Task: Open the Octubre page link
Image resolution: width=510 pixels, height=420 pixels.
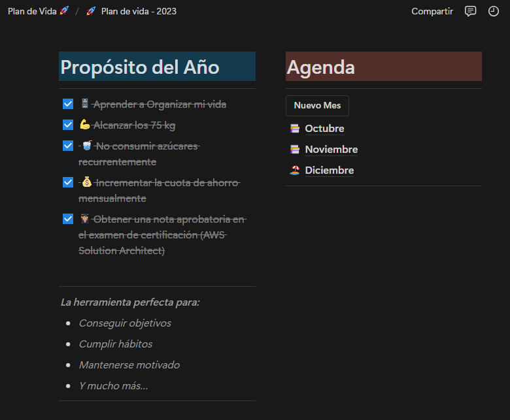Action: [324, 129]
